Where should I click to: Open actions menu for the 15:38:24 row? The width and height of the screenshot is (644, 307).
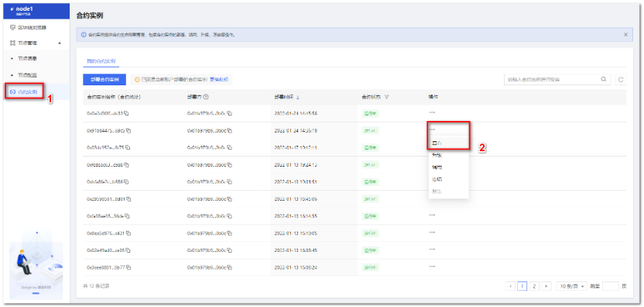click(432, 266)
